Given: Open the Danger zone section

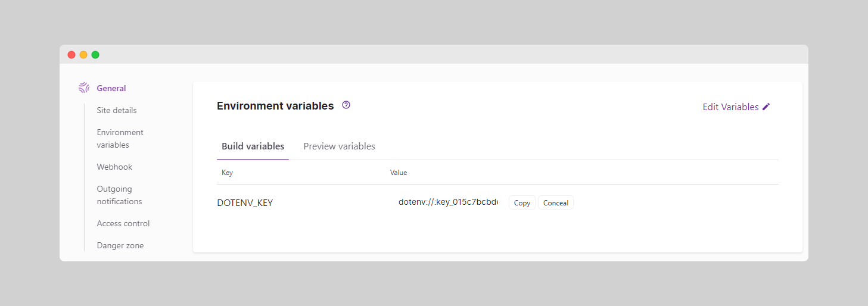Looking at the screenshot, I should pyautogui.click(x=120, y=245).
